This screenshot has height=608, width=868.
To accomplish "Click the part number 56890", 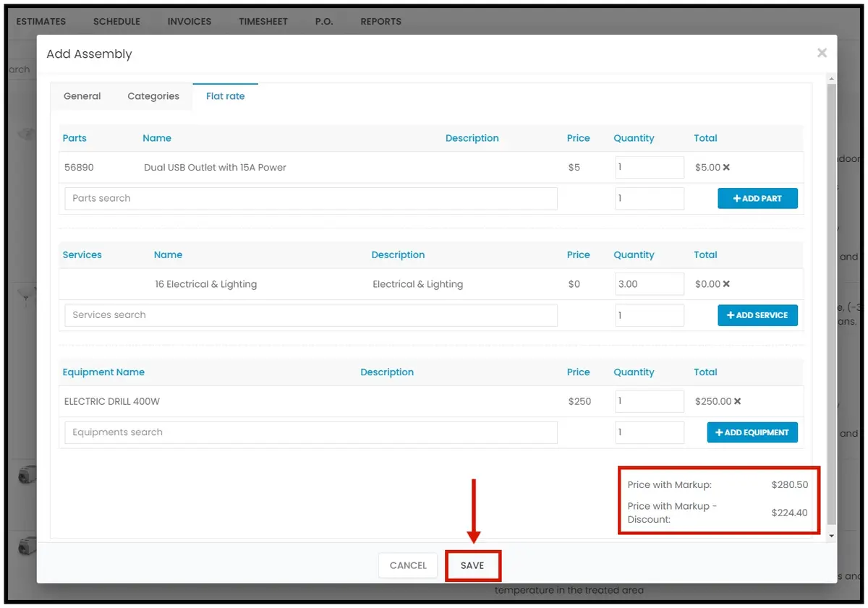I will pos(79,168).
